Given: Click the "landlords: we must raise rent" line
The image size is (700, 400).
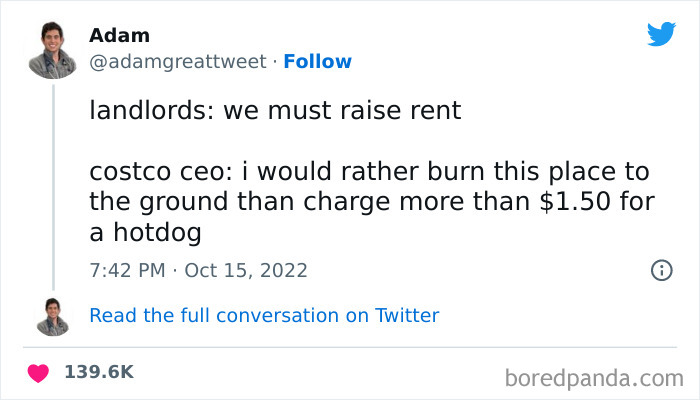Looking at the screenshot, I should [275, 111].
